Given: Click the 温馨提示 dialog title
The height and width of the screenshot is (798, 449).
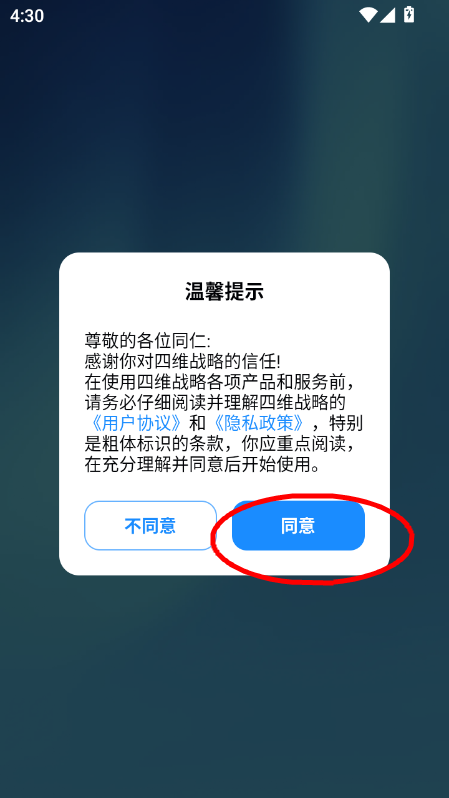Looking at the screenshot, I should point(224,292).
